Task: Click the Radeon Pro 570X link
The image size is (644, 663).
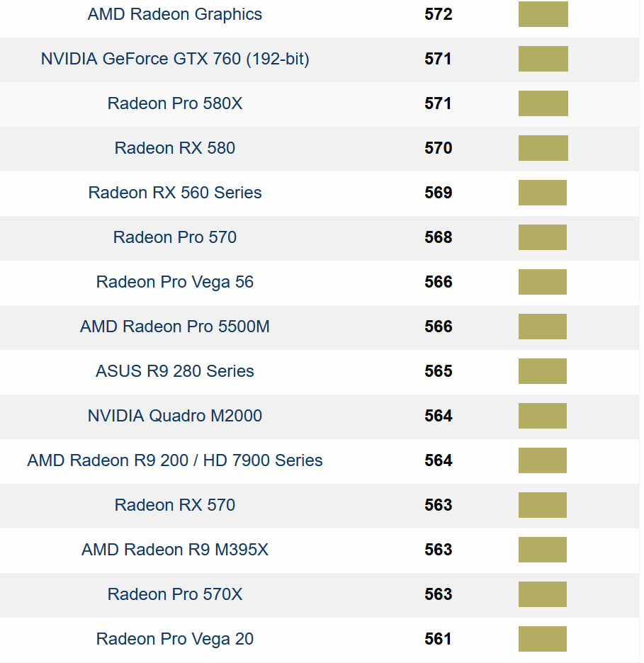Action: click(174, 594)
